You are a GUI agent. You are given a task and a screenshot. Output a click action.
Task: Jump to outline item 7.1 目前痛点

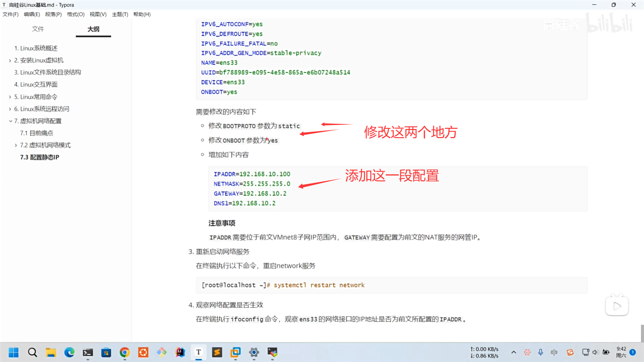(x=37, y=133)
